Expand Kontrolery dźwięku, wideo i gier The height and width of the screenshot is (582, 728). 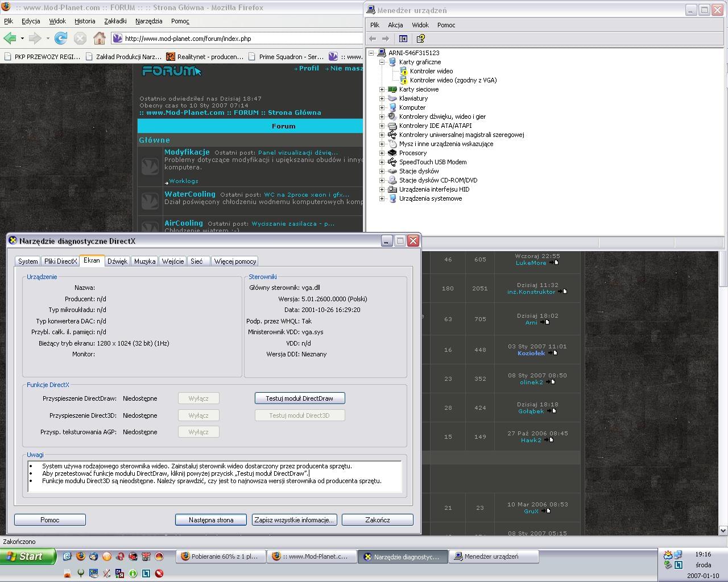(x=382, y=117)
